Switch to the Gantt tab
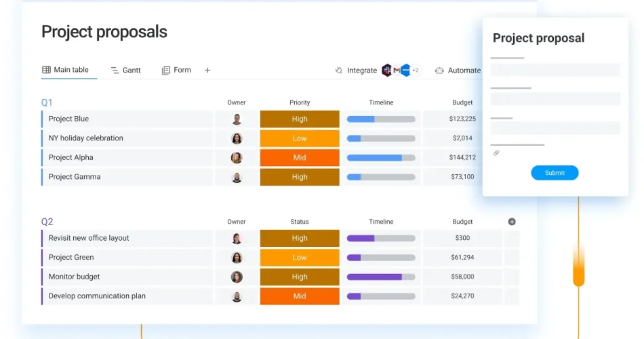 pos(125,71)
